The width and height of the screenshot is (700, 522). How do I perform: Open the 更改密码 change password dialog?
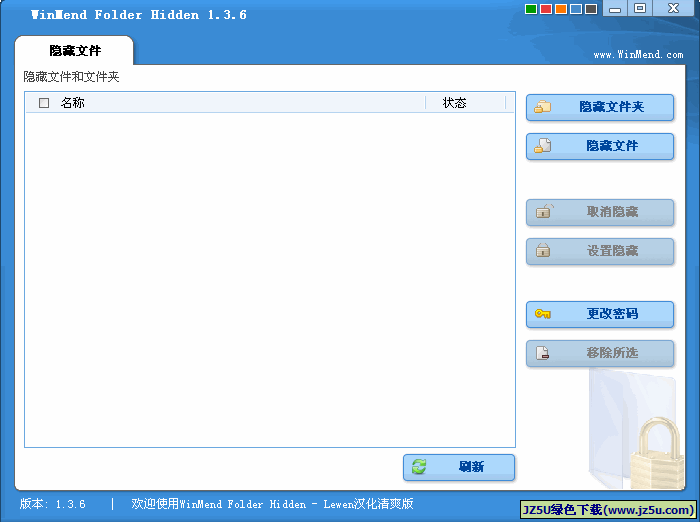pyautogui.click(x=600, y=314)
